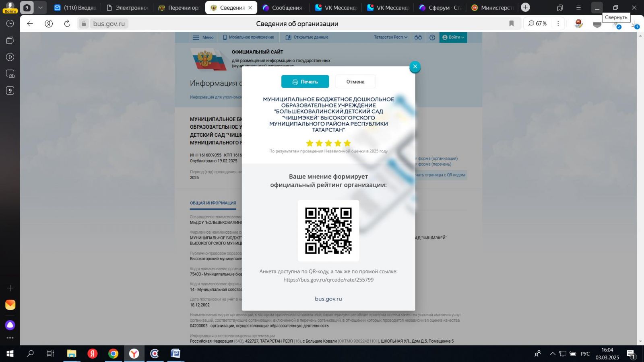Expand the tab group dropdown arrow
Screen dimensions: 644x362
[40, 7]
